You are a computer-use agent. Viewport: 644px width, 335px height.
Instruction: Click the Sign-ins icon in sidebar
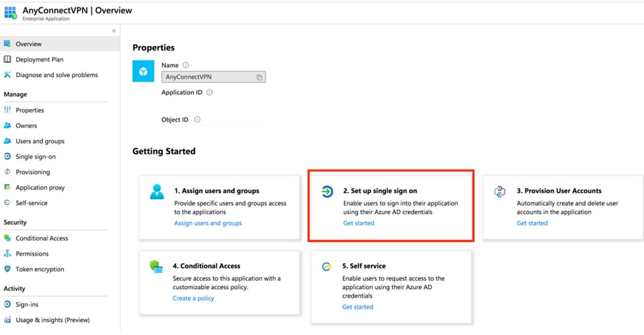pos(7,304)
